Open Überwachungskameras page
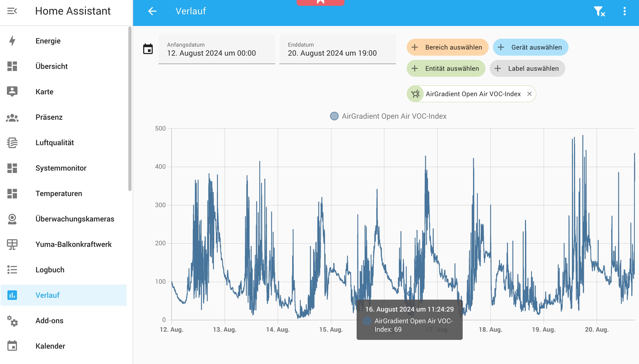The height and width of the screenshot is (364, 639). click(x=64, y=219)
